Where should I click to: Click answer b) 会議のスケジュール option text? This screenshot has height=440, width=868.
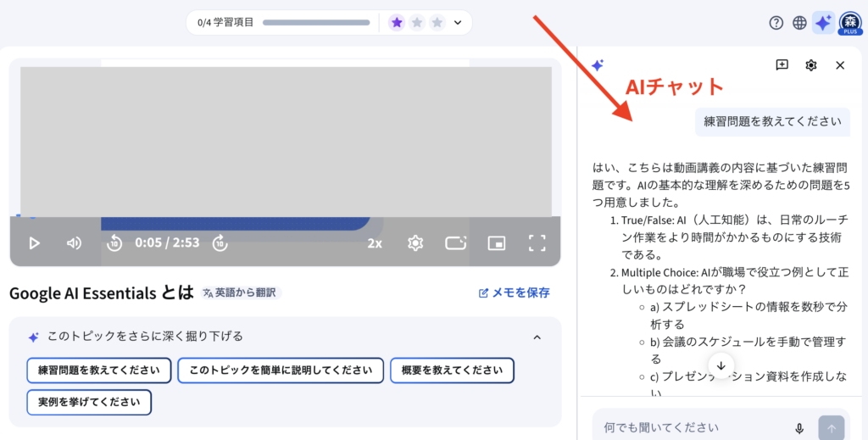click(748, 350)
